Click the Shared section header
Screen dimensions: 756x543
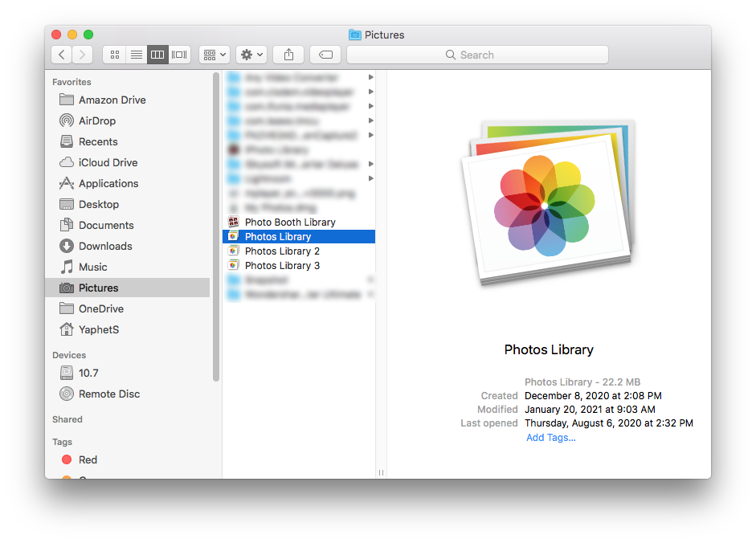(67, 419)
